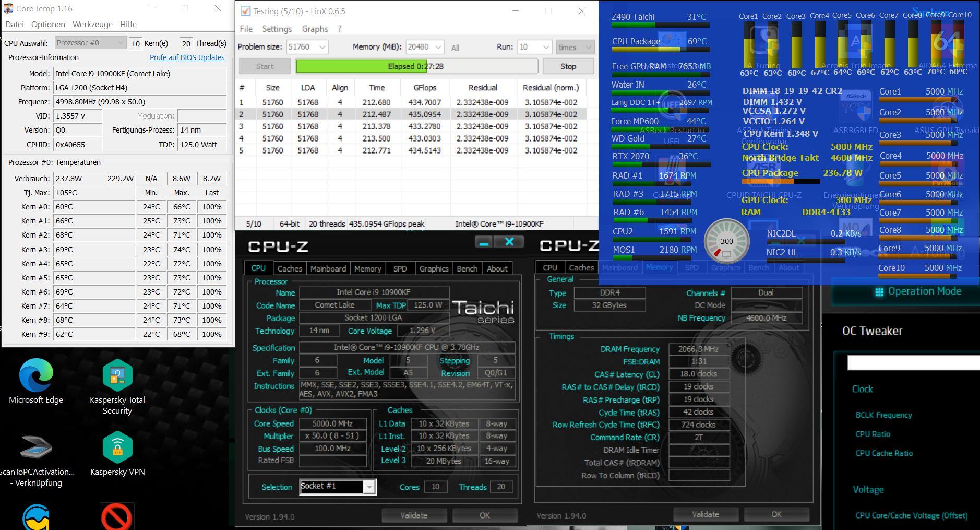The height and width of the screenshot is (530, 980).
Task: Switch to SPD tab in left CPU-Z
Action: pos(400,268)
